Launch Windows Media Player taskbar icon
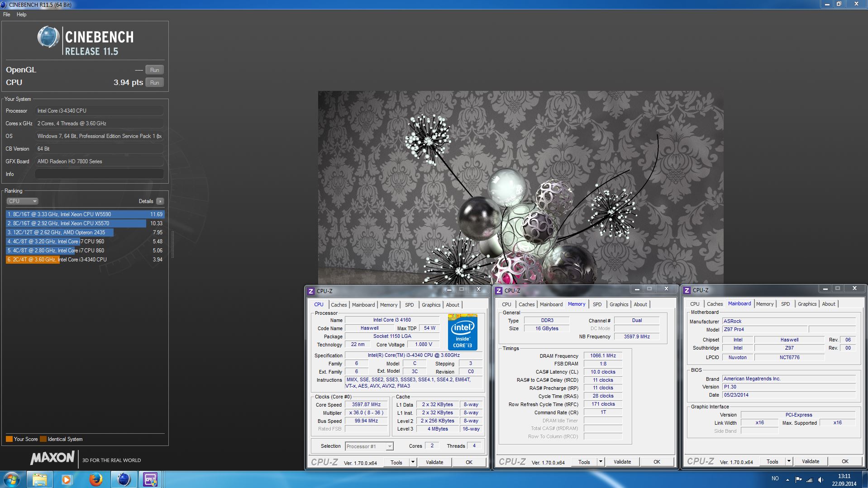 pos(67,479)
